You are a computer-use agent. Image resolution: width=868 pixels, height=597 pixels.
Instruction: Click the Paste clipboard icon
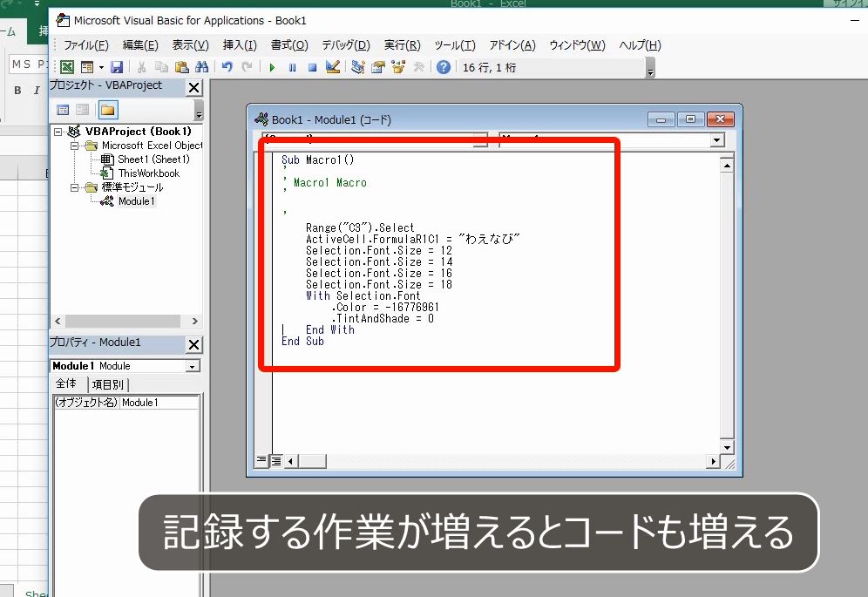tap(181, 68)
